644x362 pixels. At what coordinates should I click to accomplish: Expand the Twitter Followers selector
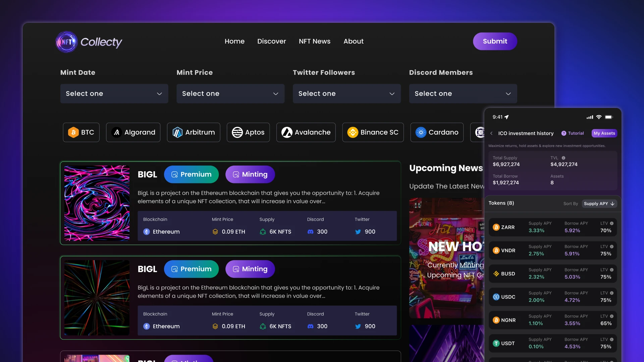(x=346, y=94)
